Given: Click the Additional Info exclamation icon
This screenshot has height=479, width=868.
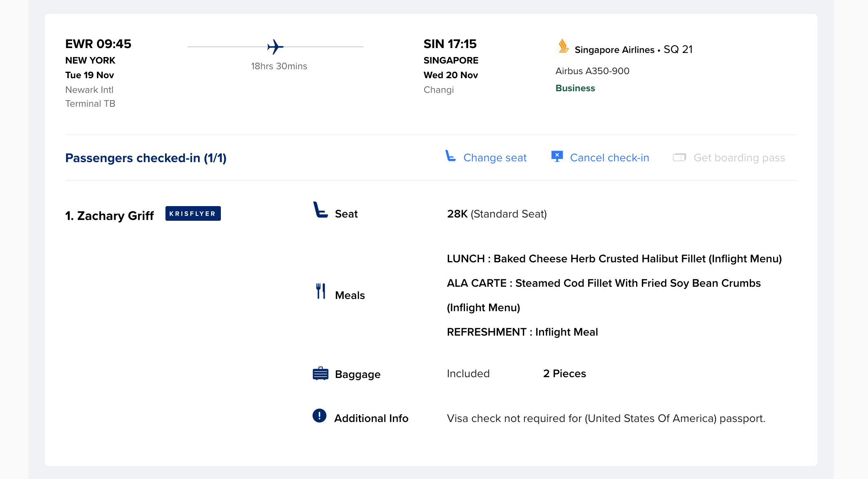Looking at the screenshot, I should point(319,415).
